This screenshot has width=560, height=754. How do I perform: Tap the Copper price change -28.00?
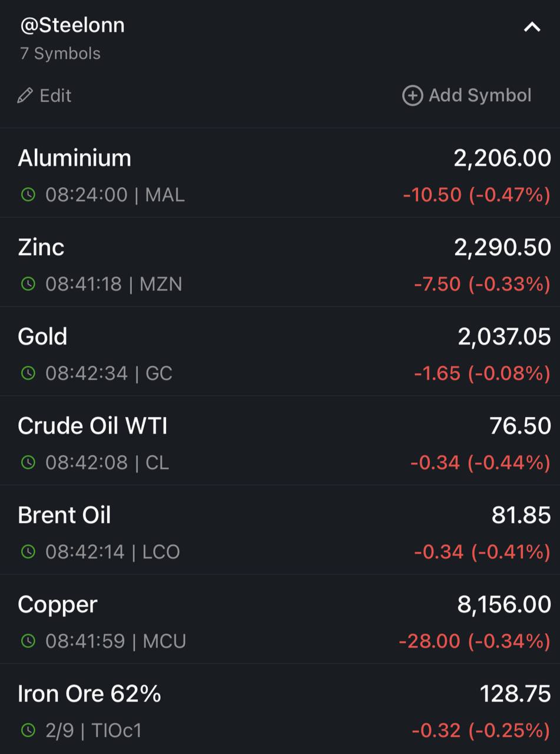pyautogui.click(x=429, y=641)
